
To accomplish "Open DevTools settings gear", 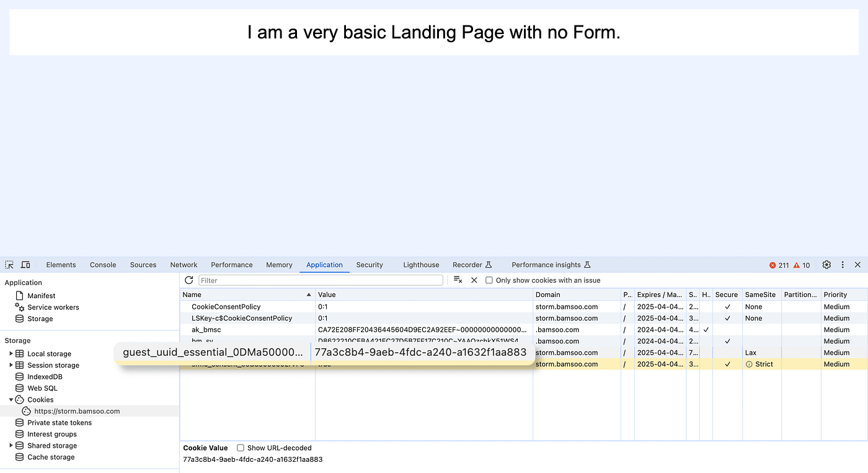I will (826, 265).
